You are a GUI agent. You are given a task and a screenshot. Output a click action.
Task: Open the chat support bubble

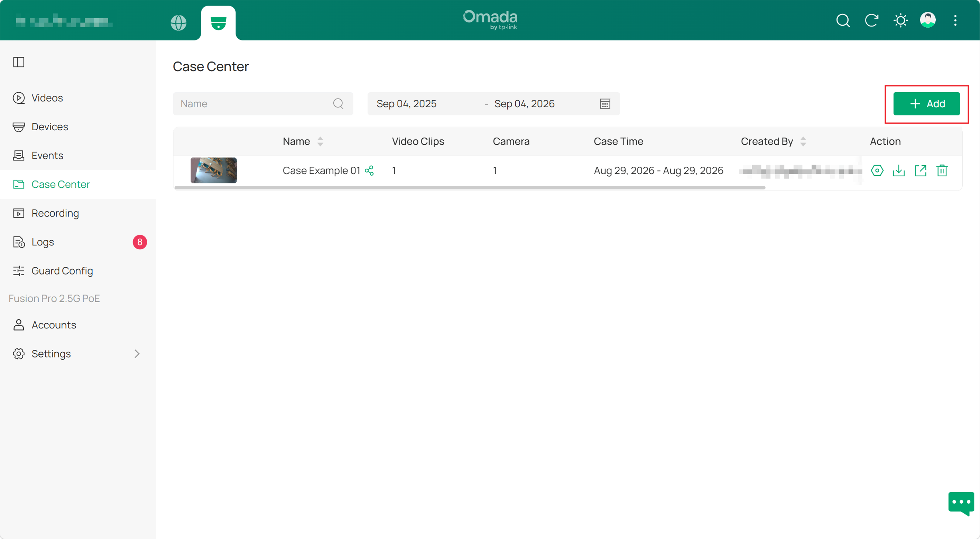point(961,503)
